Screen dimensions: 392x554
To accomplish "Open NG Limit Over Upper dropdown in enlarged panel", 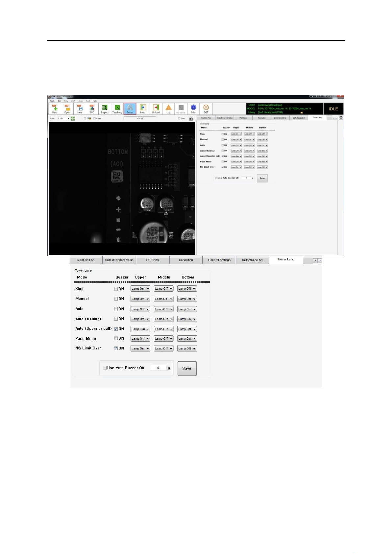I will (140, 349).
